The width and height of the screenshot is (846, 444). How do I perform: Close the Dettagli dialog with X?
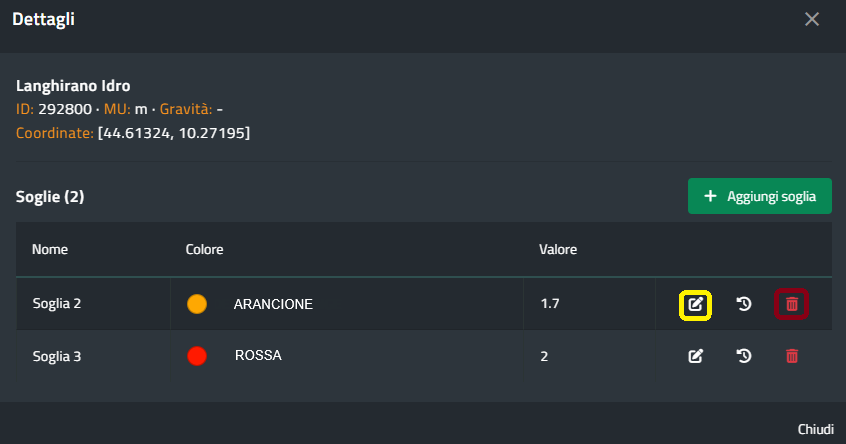[812, 19]
